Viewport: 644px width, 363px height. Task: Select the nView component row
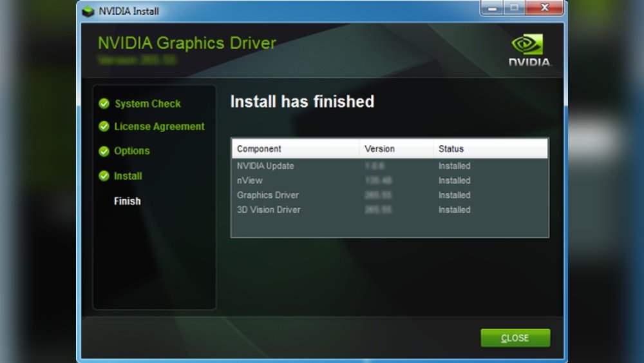pyautogui.click(x=390, y=181)
